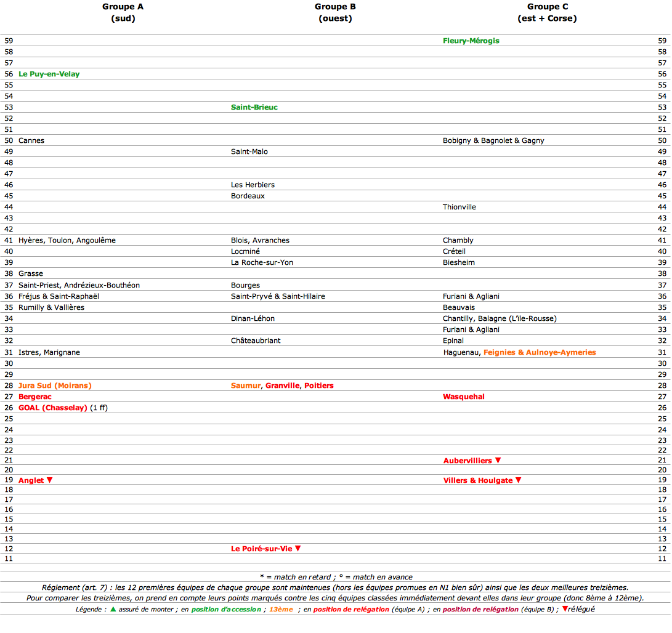Screen dimensions: 672x633
Task: Click Furiani & Agliani on the 36-point row
Action: point(471,297)
